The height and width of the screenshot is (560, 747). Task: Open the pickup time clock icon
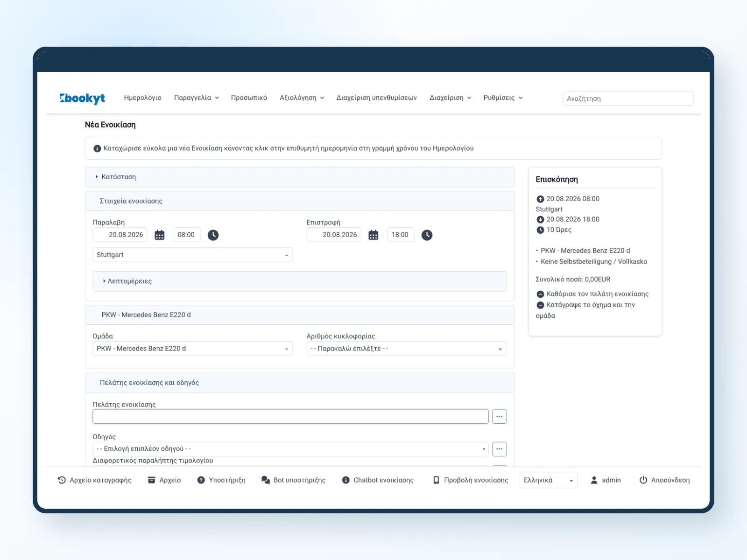213,235
